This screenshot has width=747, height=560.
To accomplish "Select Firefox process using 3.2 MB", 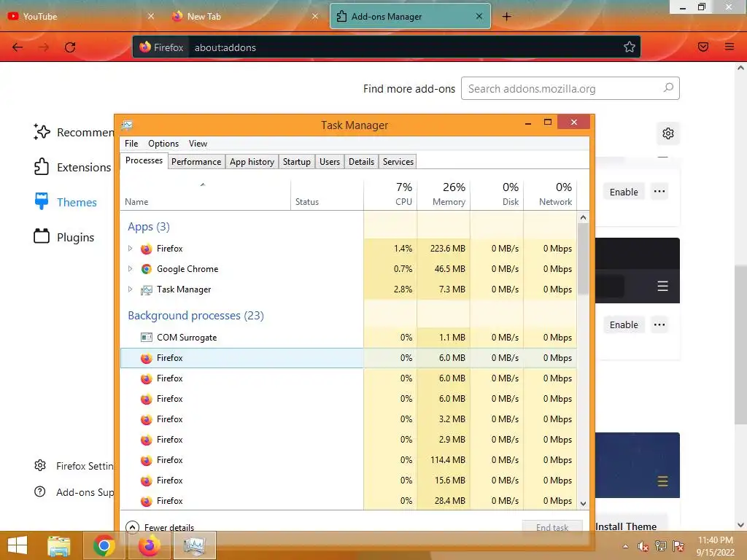I will click(348, 419).
